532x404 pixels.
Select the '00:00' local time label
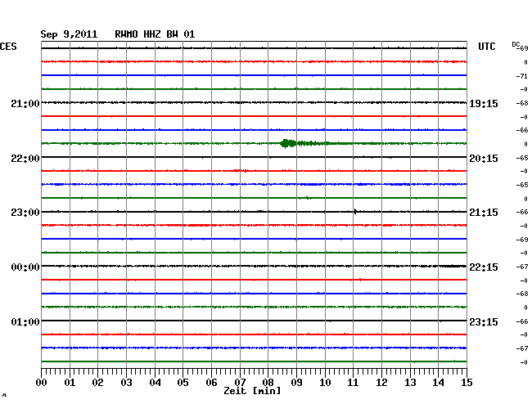coord(25,267)
